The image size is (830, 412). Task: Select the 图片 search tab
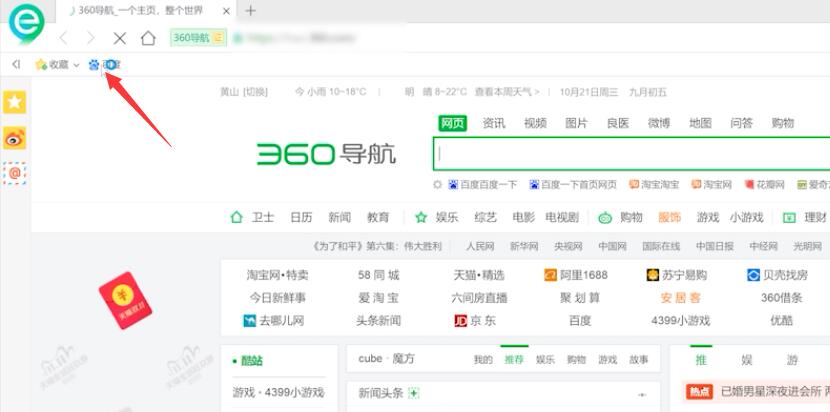[576, 123]
